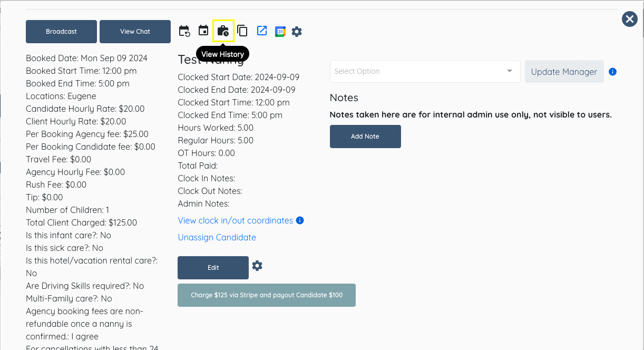
Task: Click Add Note button
Action: 365,137
